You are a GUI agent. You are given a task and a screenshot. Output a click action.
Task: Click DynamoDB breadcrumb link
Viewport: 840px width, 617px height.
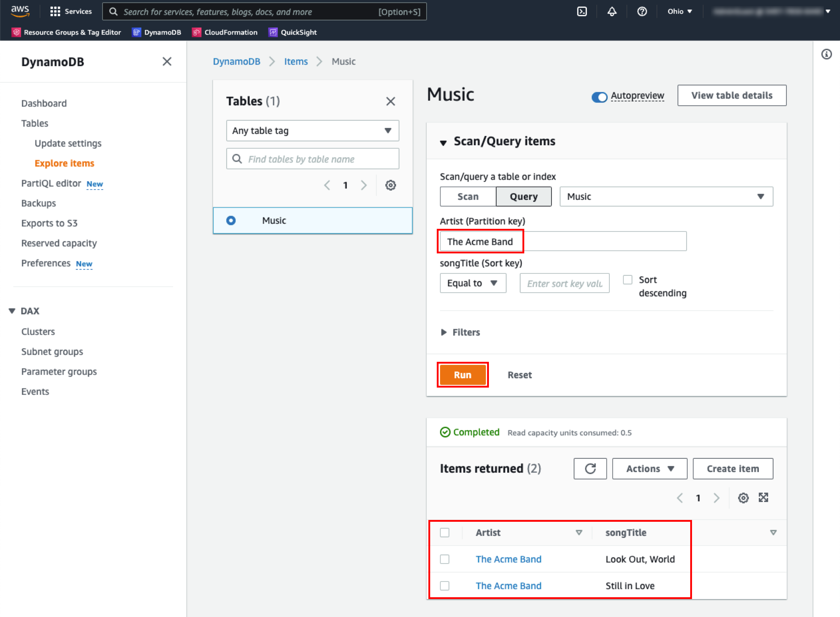pyautogui.click(x=236, y=62)
